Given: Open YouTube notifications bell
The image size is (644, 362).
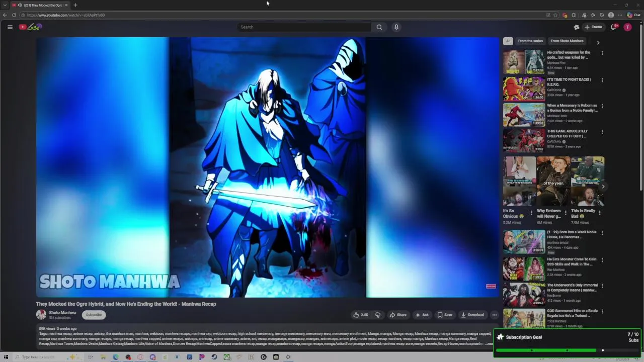Looking at the screenshot, I should 613,27.
